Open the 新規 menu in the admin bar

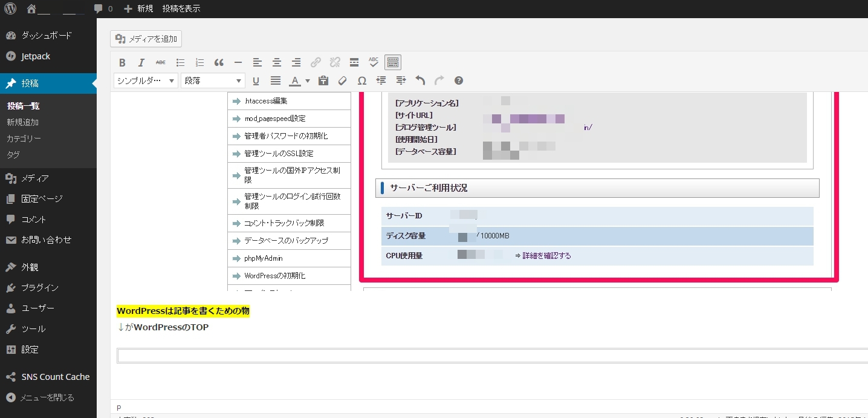coord(138,9)
